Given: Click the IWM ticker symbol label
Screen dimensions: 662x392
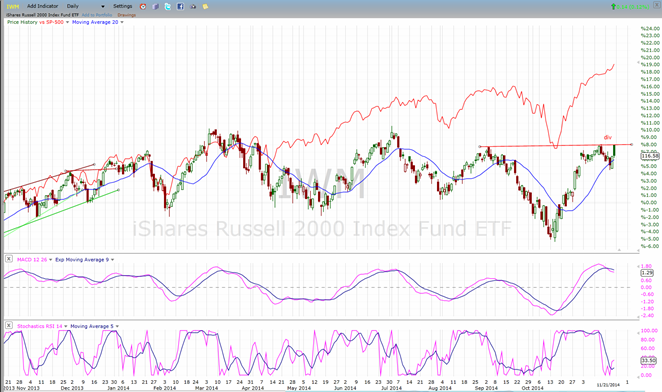Looking at the screenshot, I should tap(13, 6).
